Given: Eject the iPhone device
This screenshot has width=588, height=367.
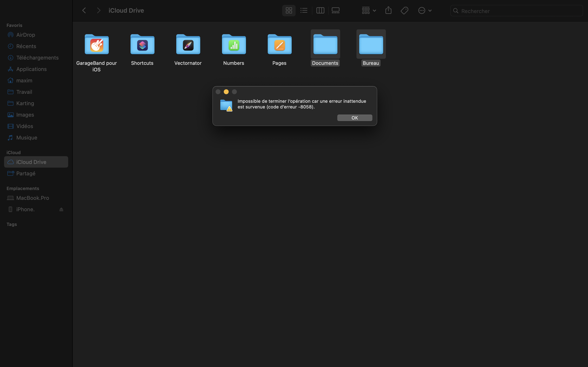Looking at the screenshot, I should click(x=61, y=209).
